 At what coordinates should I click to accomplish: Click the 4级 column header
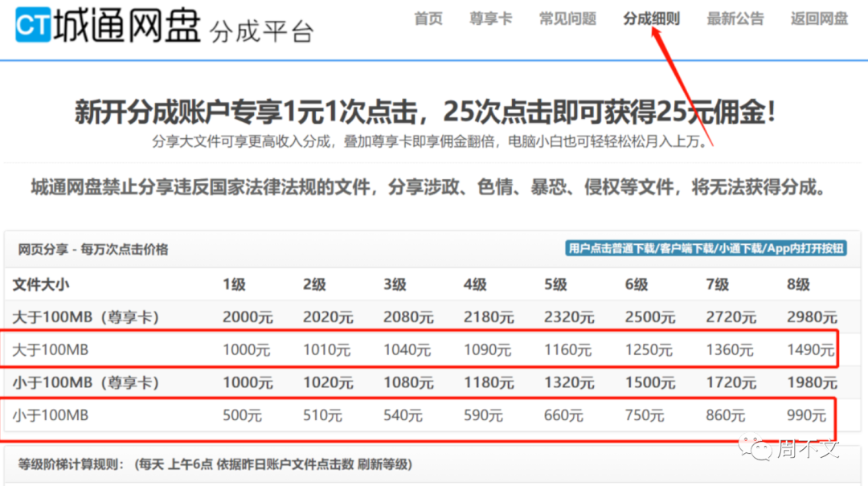[x=475, y=285]
